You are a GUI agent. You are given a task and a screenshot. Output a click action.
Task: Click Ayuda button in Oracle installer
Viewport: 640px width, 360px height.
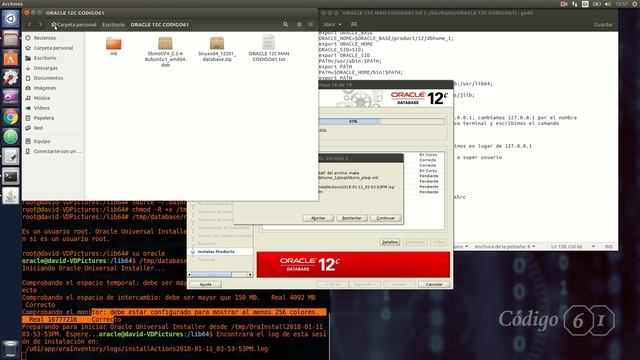coord(206,284)
